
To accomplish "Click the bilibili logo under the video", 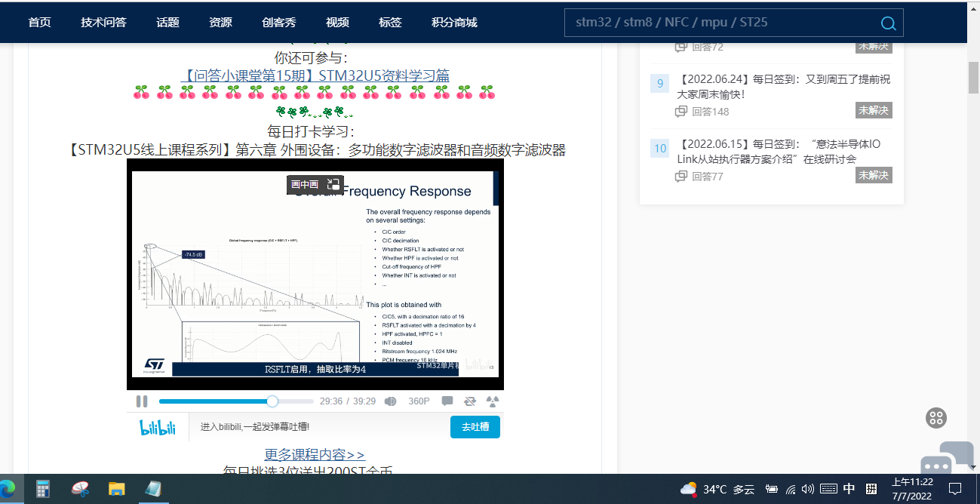I will coord(158,428).
